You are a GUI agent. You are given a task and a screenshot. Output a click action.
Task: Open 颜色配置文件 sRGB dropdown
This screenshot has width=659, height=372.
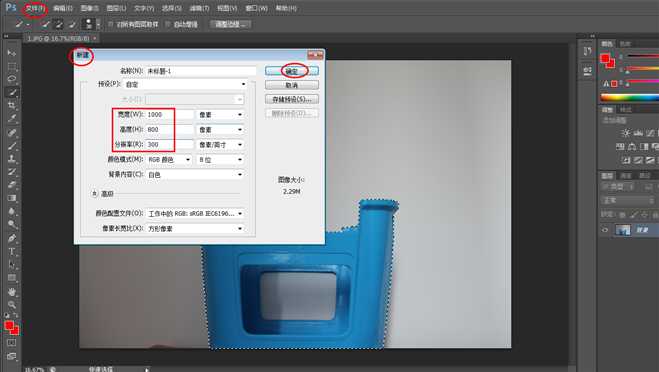coord(195,214)
